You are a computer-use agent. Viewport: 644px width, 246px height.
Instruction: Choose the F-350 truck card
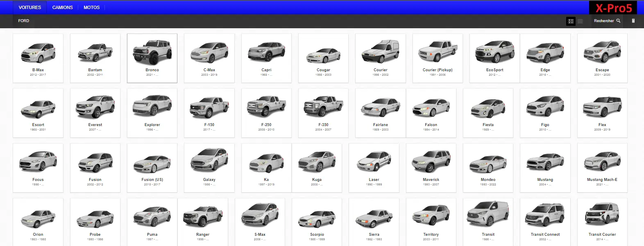(x=323, y=113)
